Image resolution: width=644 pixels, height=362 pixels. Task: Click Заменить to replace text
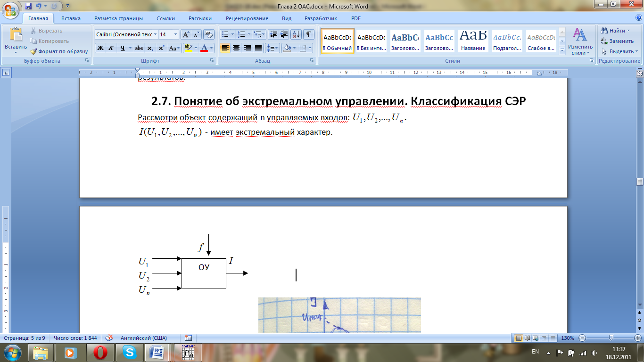pyautogui.click(x=617, y=41)
